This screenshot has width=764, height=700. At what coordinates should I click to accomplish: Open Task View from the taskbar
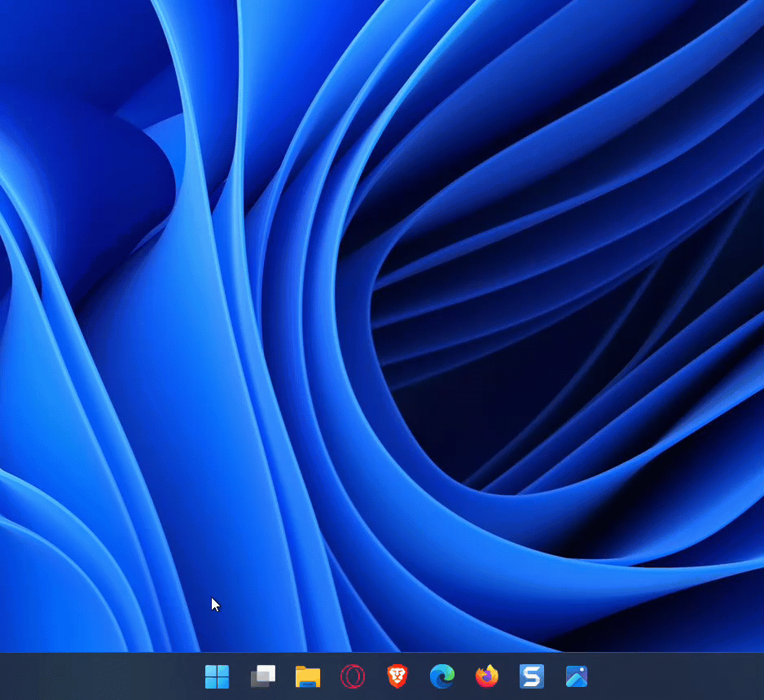coord(262,676)
